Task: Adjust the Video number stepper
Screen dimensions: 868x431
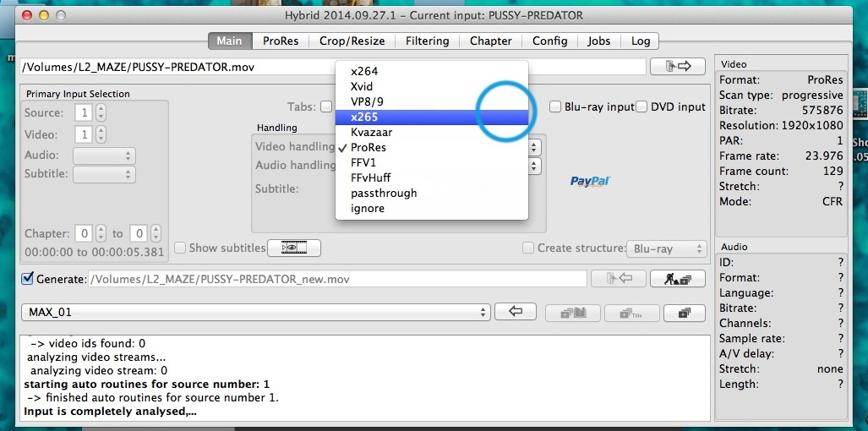Action: (101, 134)
